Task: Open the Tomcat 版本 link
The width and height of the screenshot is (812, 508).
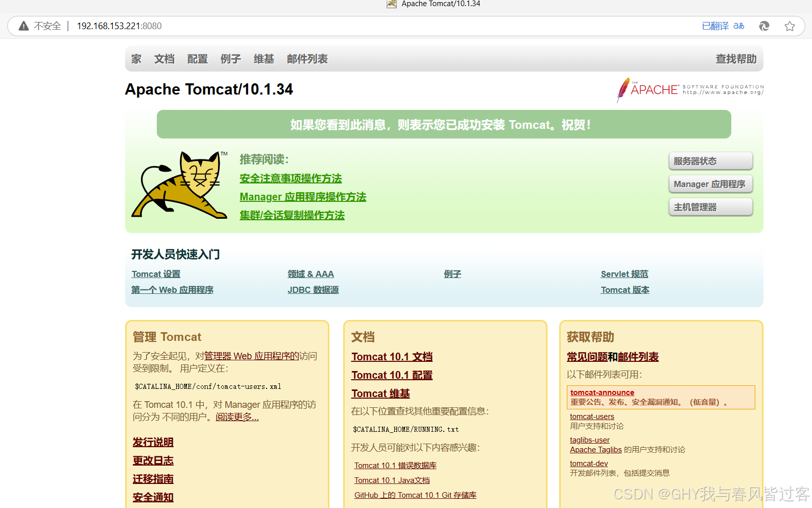Action: [x=625, y=290]
